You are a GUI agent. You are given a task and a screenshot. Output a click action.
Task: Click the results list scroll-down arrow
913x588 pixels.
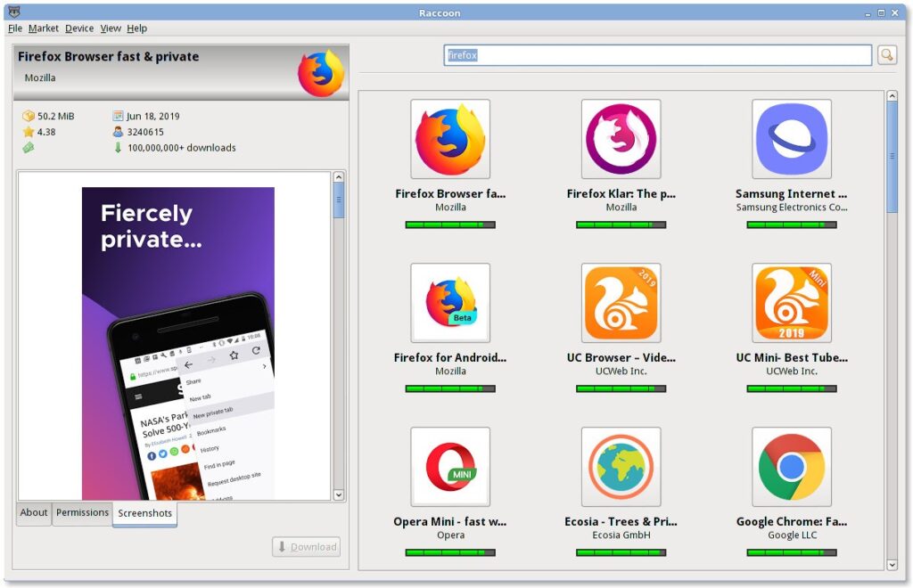coord(892,564)
